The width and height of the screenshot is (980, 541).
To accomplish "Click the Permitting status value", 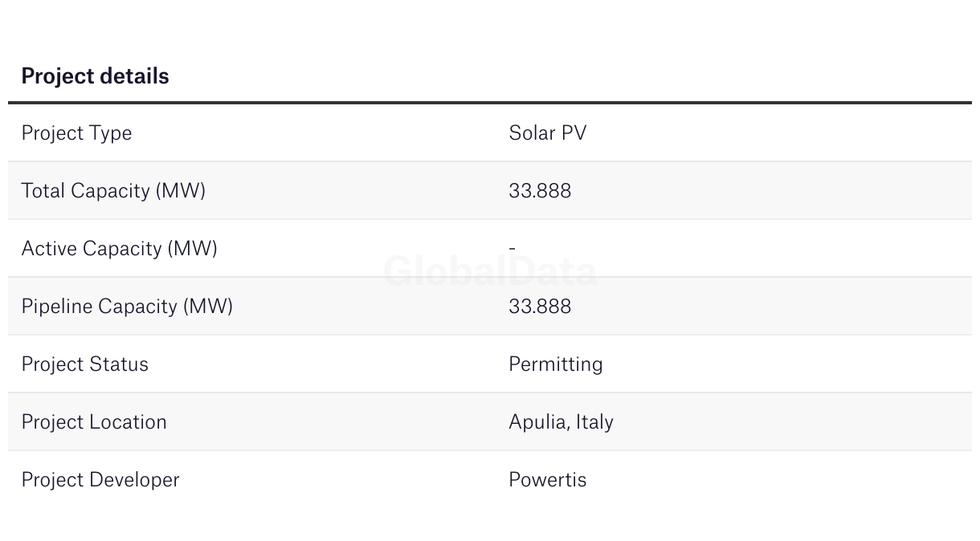I will (x=555, y=364).
